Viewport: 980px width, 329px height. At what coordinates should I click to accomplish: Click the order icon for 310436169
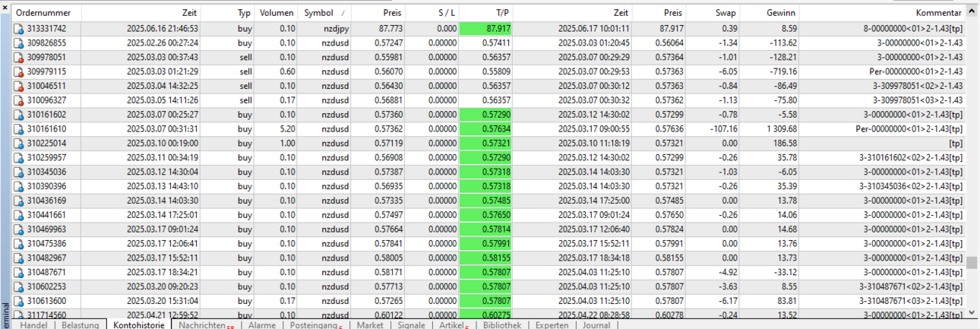19,201
